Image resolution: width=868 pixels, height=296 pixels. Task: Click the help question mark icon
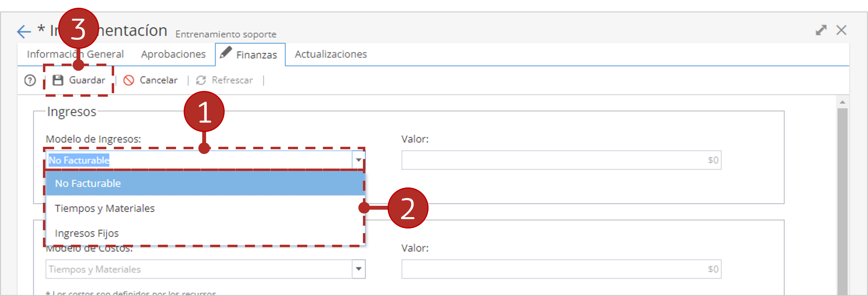[x=30, y=80]
